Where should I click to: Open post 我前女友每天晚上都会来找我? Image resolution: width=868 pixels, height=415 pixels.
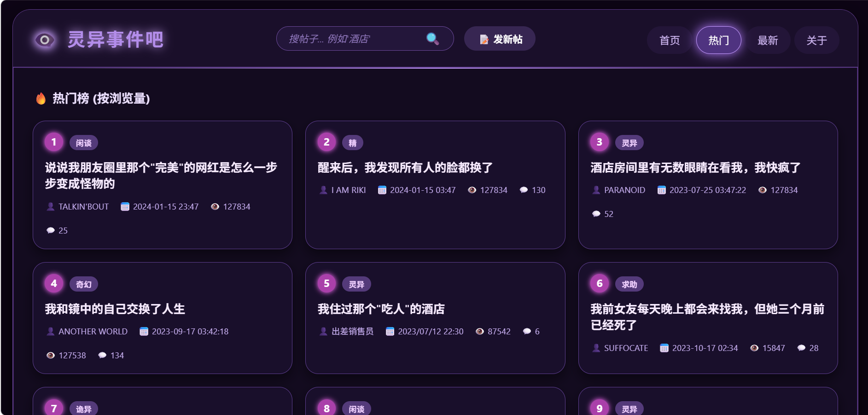pos(707,317)
